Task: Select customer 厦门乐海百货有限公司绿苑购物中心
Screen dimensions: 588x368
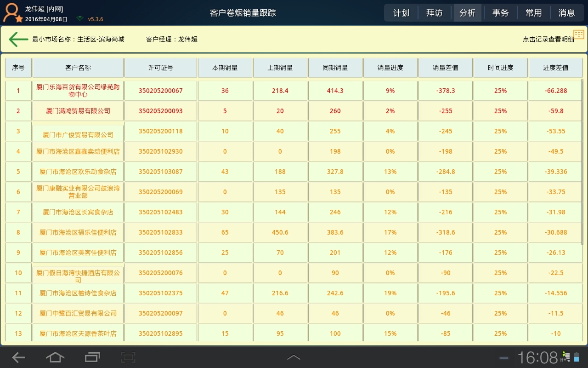Action: click(78, 91)
